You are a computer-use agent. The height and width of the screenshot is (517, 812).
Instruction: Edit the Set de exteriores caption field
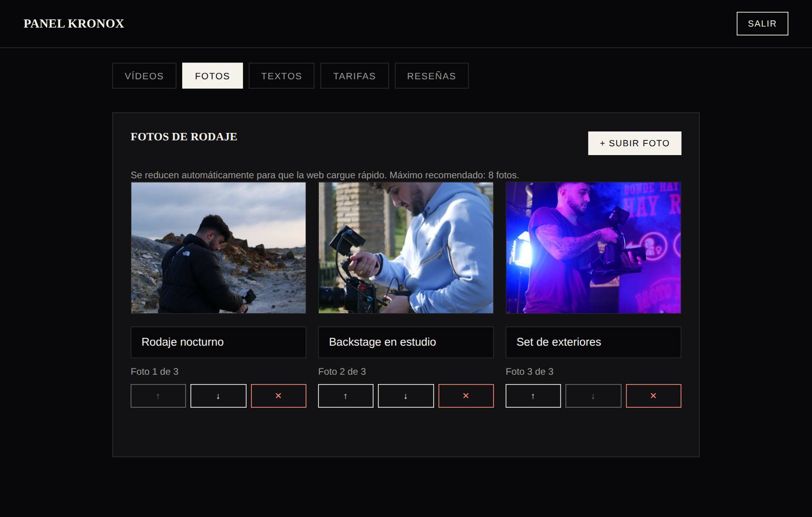click(x=593, y=342)
